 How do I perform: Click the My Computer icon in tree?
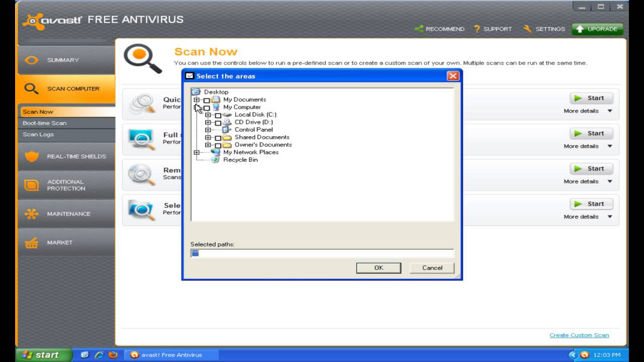point(216,107)
